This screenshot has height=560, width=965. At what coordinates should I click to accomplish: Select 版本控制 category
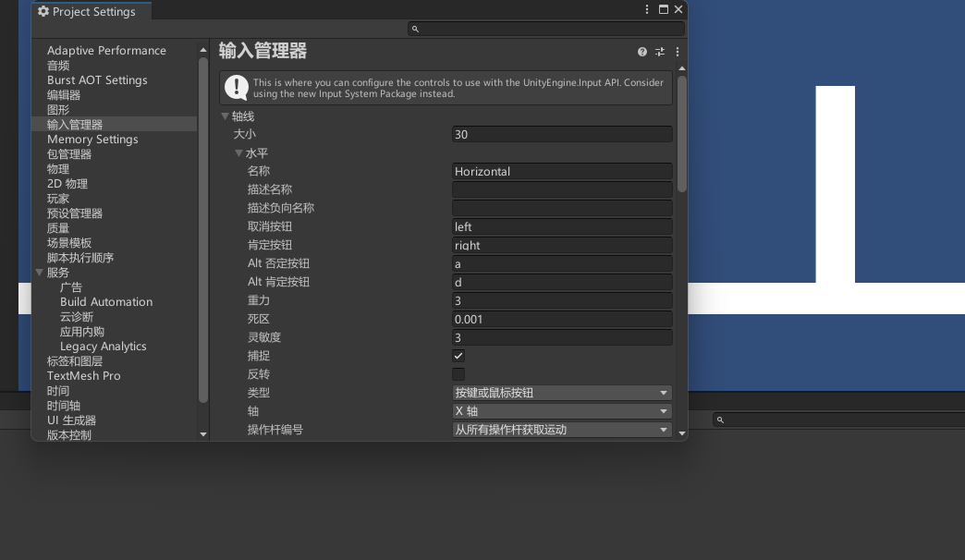(69, 434)
